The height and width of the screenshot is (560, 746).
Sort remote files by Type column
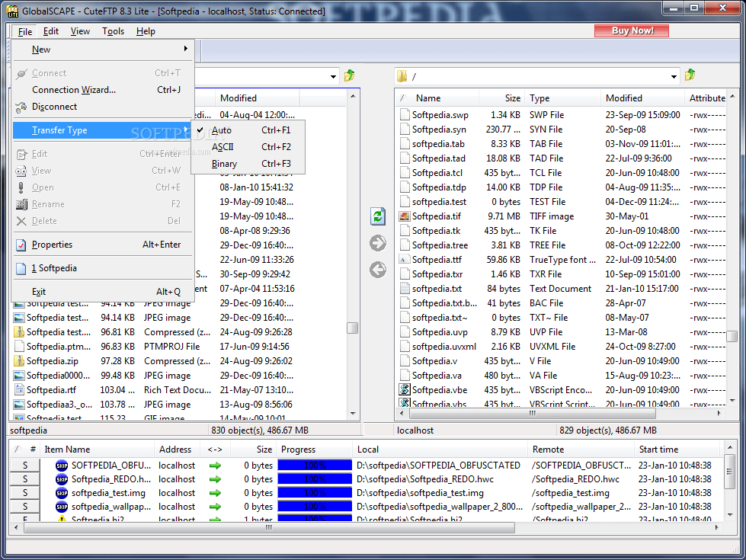(x=562, y=98)
